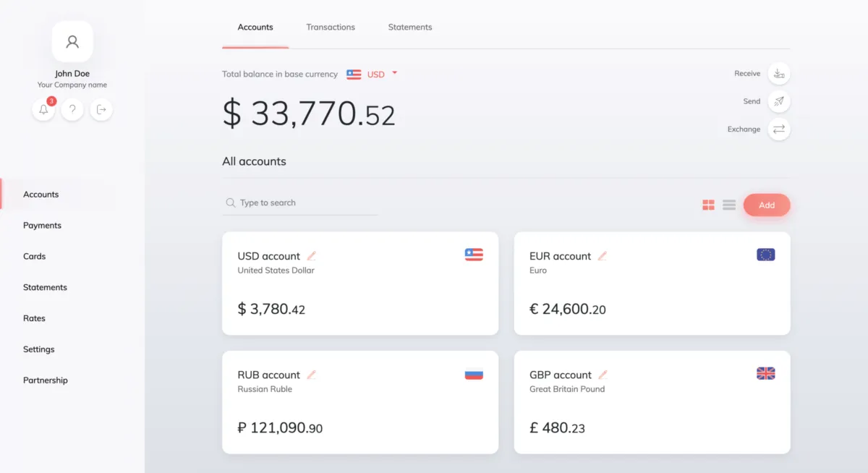868x473 pixels.
Task: Edit the USD account name pencil icon
Action: (312, 256)
